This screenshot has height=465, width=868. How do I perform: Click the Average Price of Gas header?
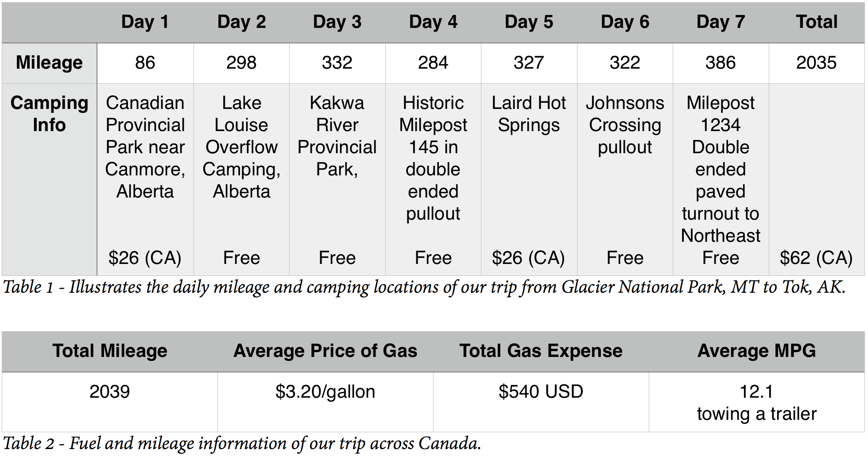tap(325, 351)
